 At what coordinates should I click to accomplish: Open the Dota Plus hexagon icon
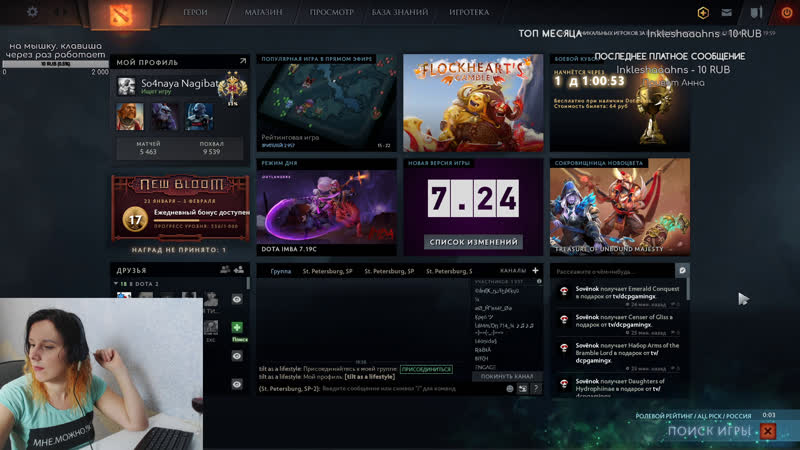point(703,13)
